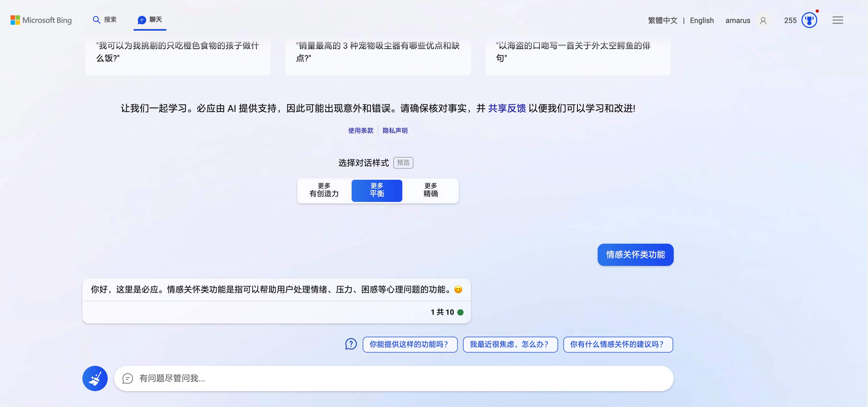
Task: Open the 共享反馈 link
Action: pyautogui.click(x=507, y=108)
